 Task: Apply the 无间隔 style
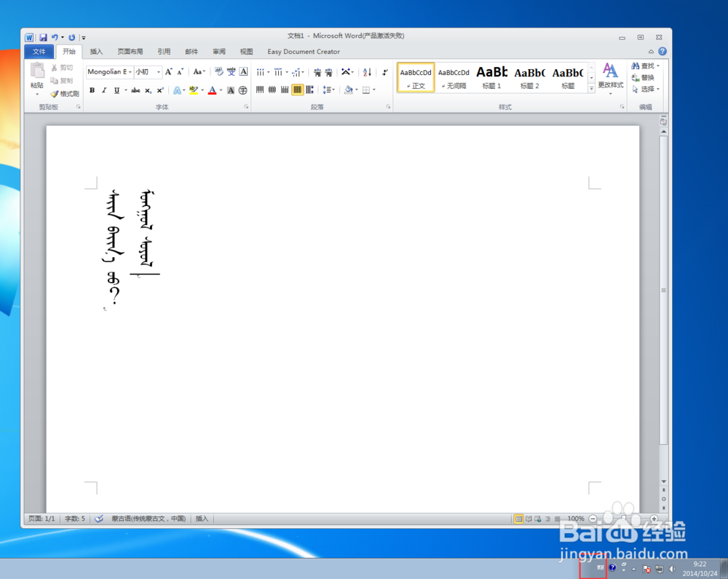454,76
